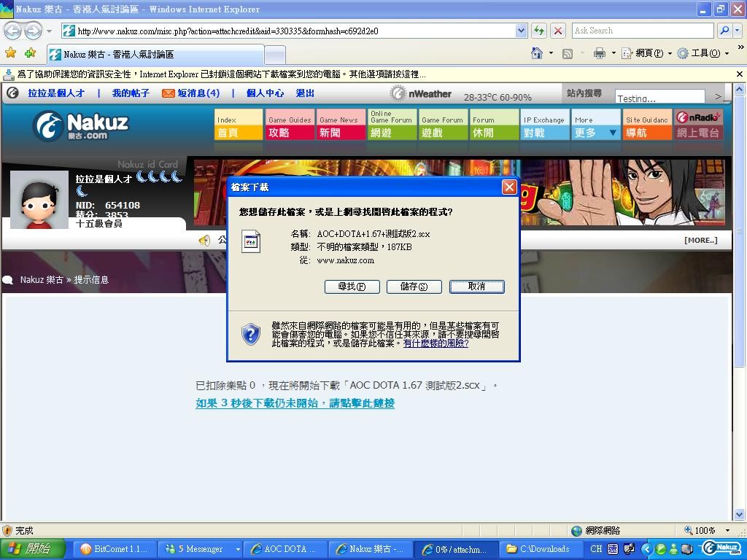Expand the More 更多 dropdown tab

tap(596, 125)
